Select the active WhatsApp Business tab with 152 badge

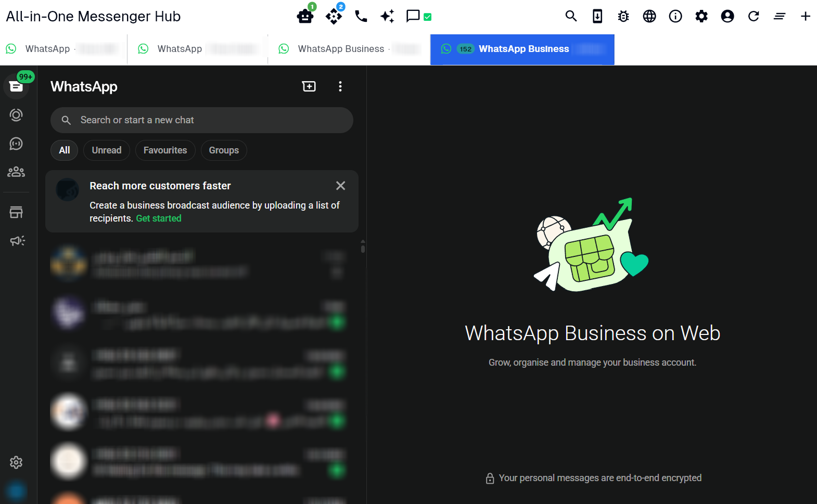[x=522, y=49]
